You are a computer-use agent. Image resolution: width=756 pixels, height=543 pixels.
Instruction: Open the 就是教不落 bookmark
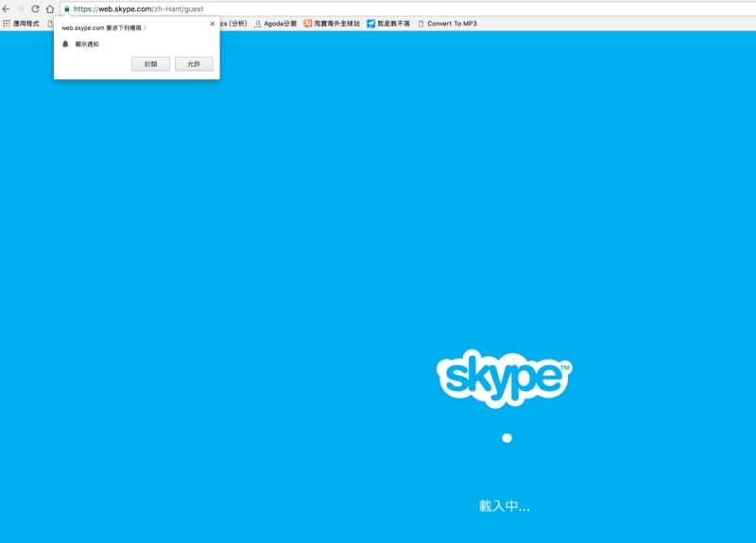(x=388, y=23)
